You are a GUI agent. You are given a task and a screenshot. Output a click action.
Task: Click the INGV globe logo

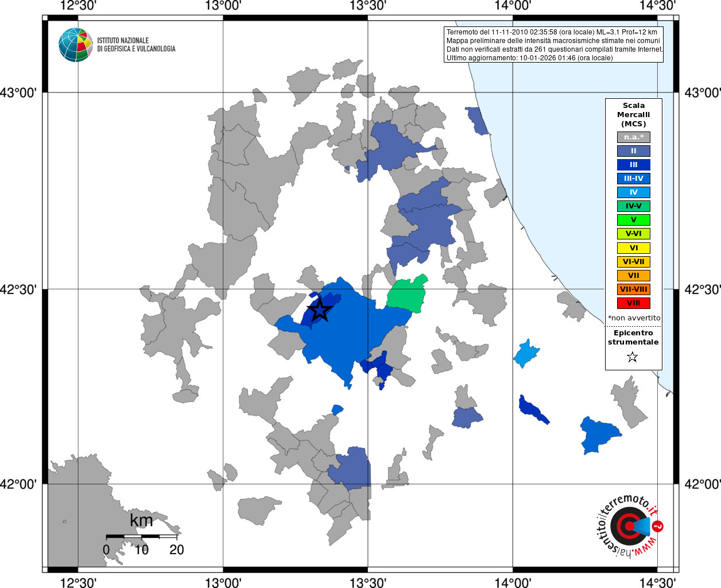[x=76, y=45]
